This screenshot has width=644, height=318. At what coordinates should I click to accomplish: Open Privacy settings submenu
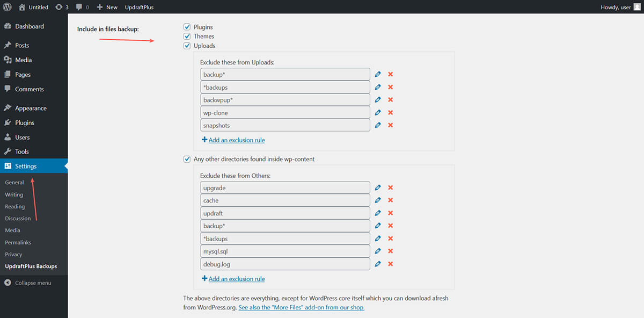(13, 254)
